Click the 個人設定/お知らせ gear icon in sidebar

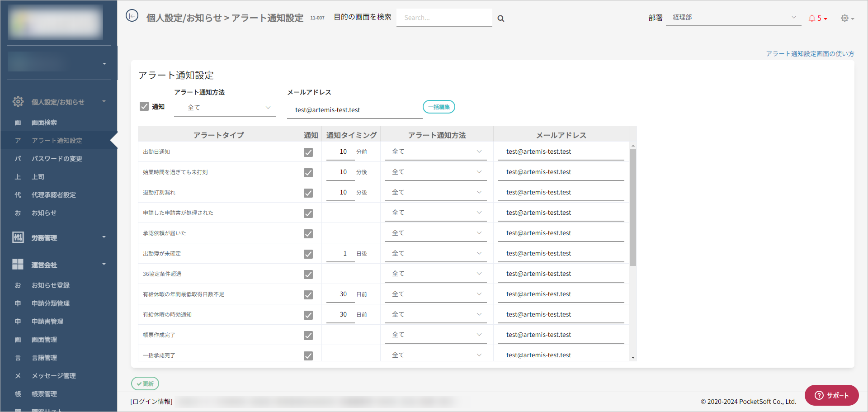(x=18, y=102)
